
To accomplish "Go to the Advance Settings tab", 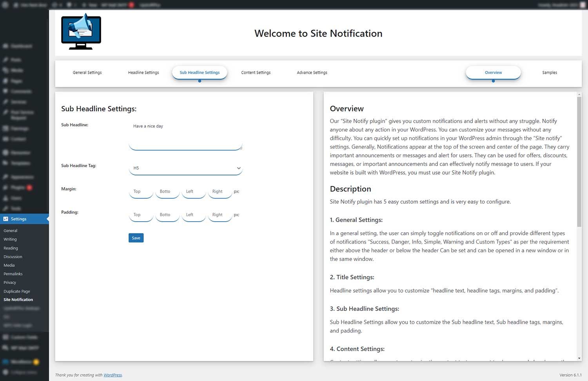I will tap(312, 73).
